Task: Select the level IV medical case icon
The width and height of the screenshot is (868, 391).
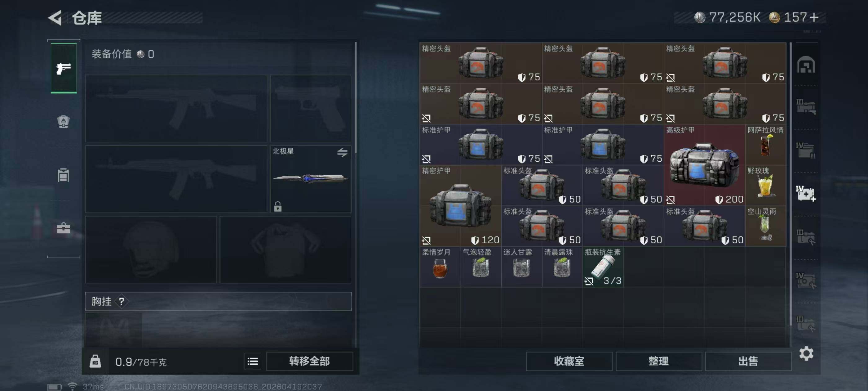Action: click(806, 193)
